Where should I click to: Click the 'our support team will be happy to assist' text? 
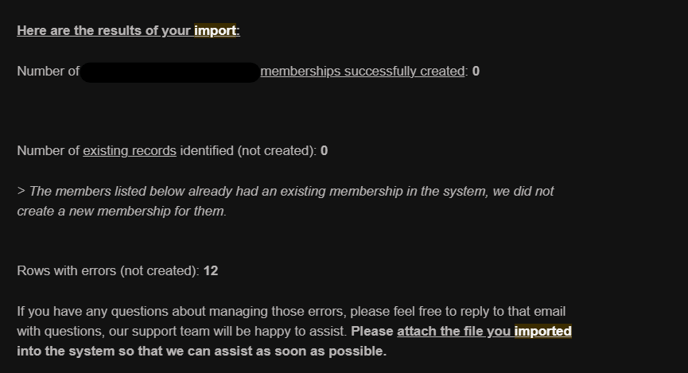[228, 331]
